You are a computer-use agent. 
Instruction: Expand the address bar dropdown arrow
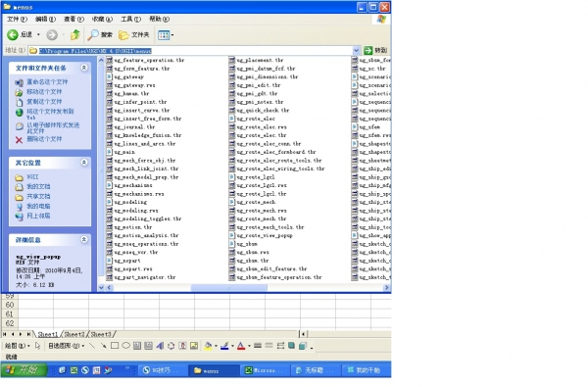(356, 50)
